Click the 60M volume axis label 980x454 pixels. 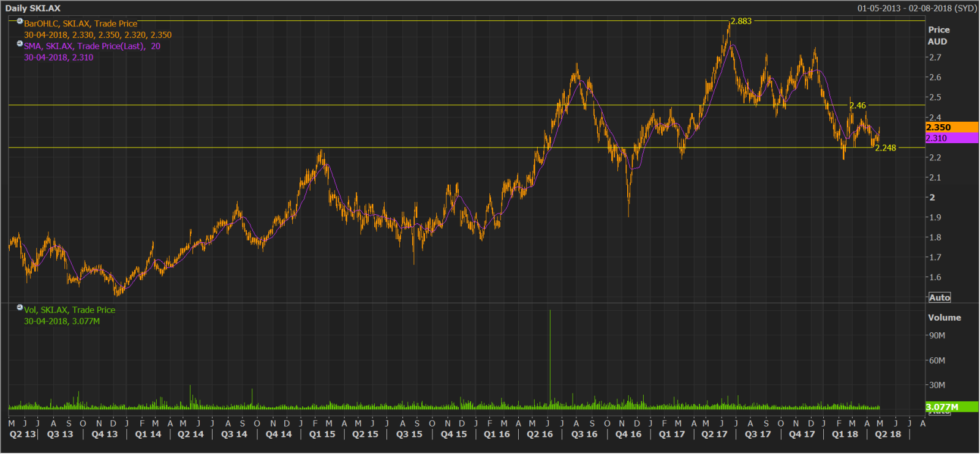937,360
